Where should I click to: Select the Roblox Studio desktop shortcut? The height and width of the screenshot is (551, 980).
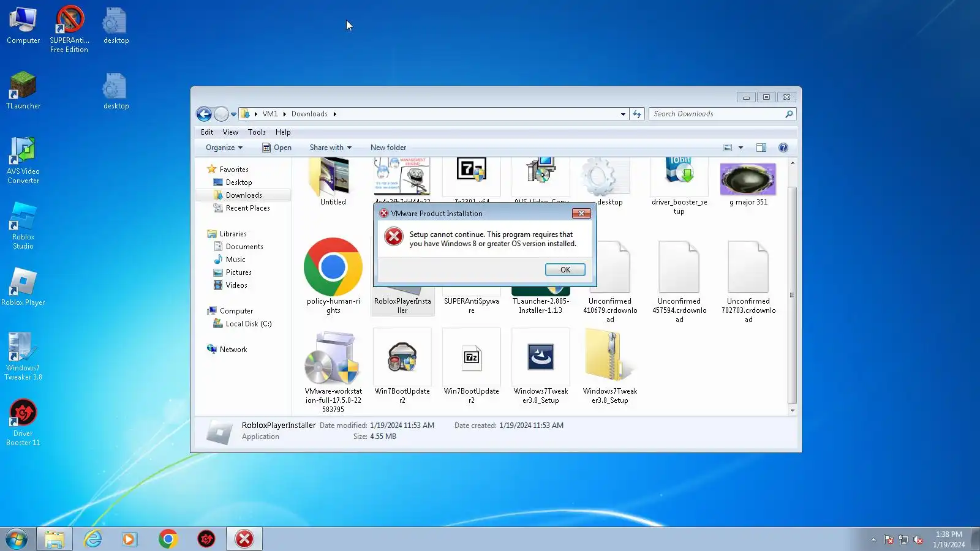pos(23,226)
